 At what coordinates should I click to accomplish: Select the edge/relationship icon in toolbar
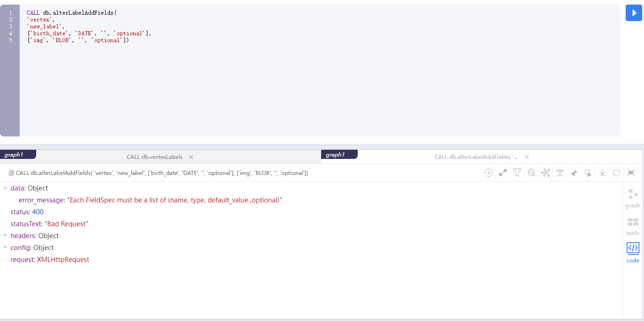pos(502,173)
